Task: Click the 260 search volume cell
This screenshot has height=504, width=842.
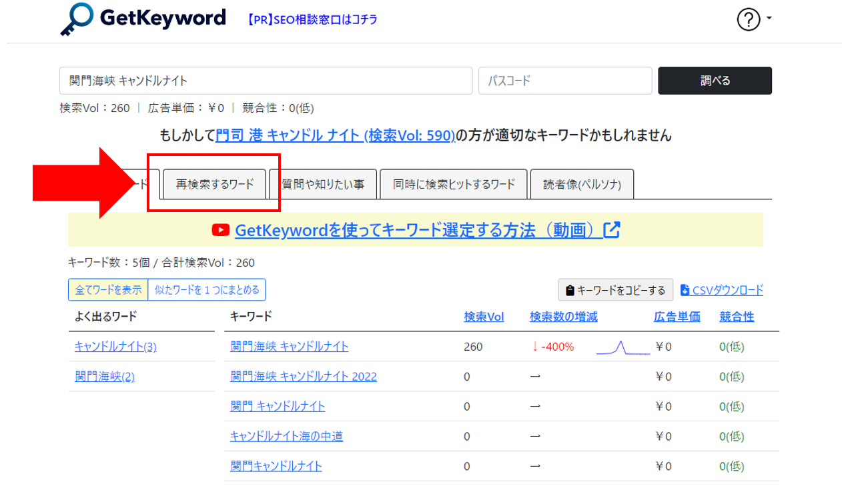Action: 473,347
